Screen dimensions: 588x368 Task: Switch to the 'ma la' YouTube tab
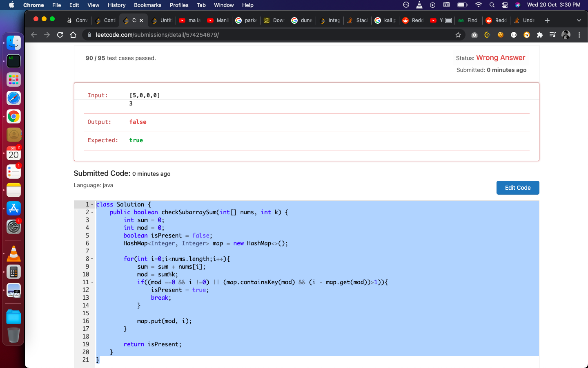(190, 20)
